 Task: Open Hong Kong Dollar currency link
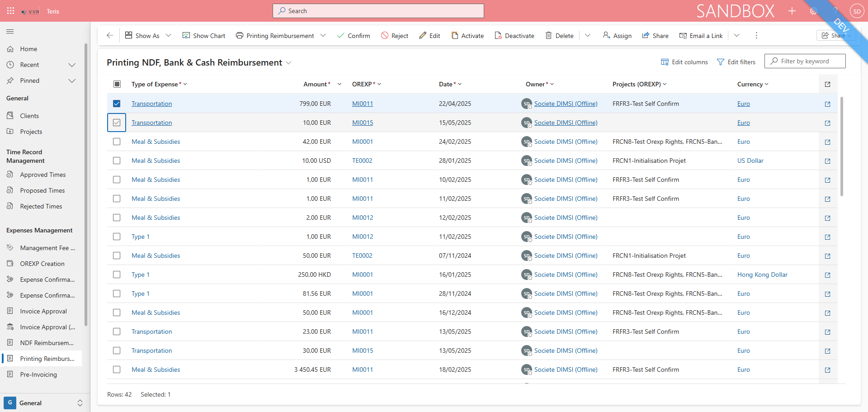tap(762, 275)
